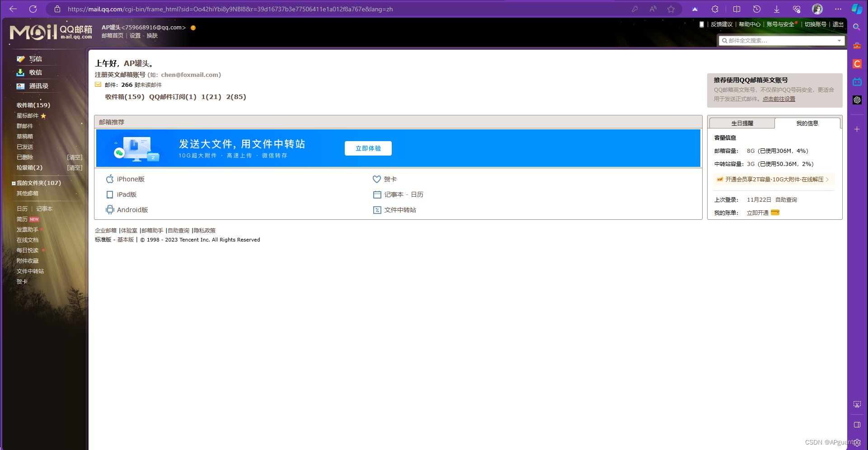Expand the 我的文件夹(107) folder tree
868x450 pixels.
click(x=14, y=183)
